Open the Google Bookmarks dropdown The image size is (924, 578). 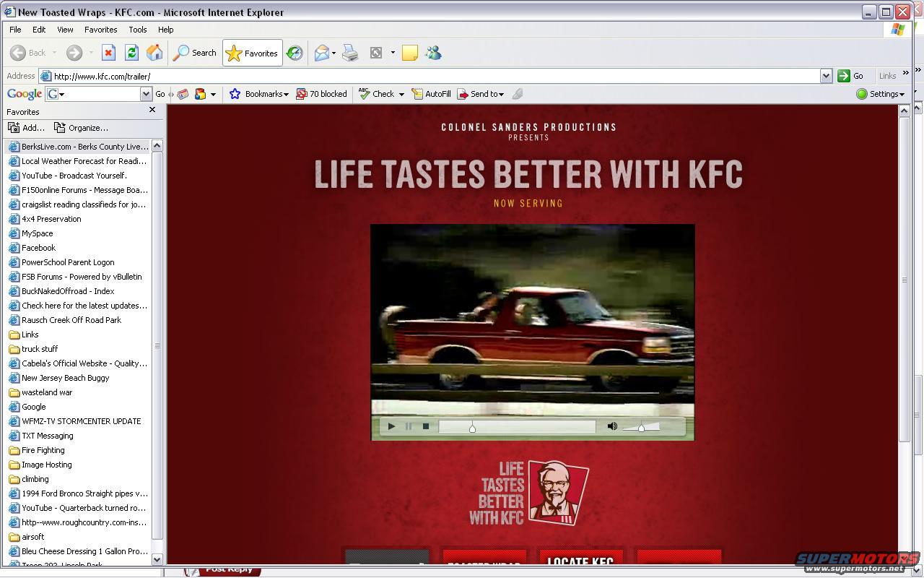pyautogui.click(x=258, y=94)
